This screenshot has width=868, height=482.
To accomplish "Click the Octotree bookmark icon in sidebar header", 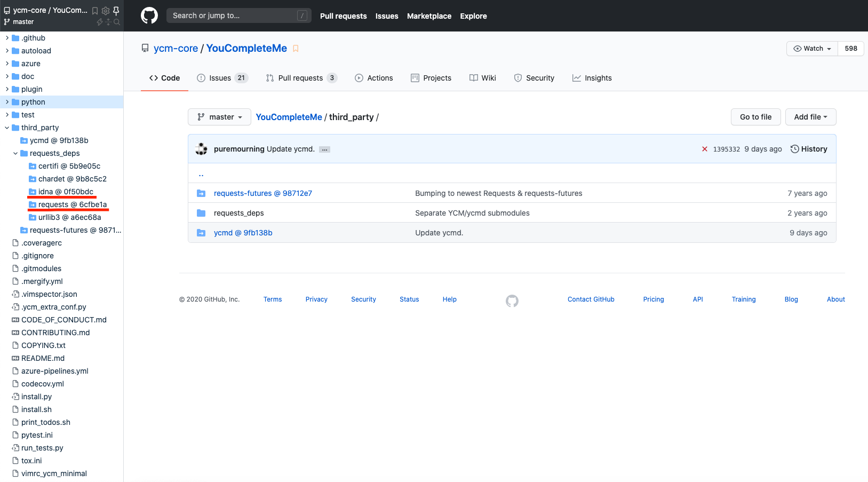I will click(x=95, y=11).
